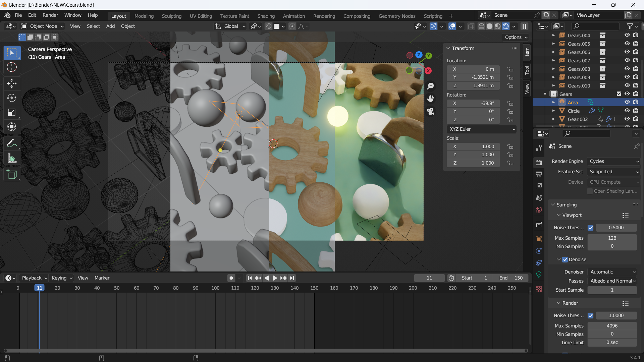Open the viewport Add menu

click(110, 26)
